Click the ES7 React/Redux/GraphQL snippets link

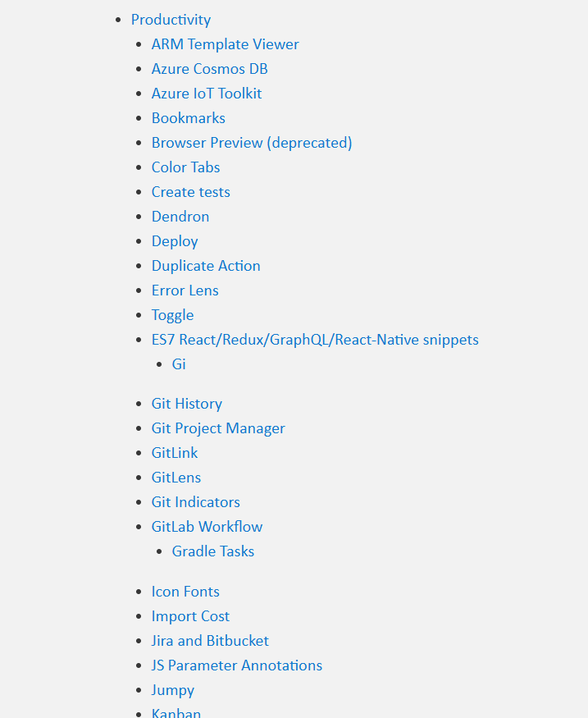315,341
